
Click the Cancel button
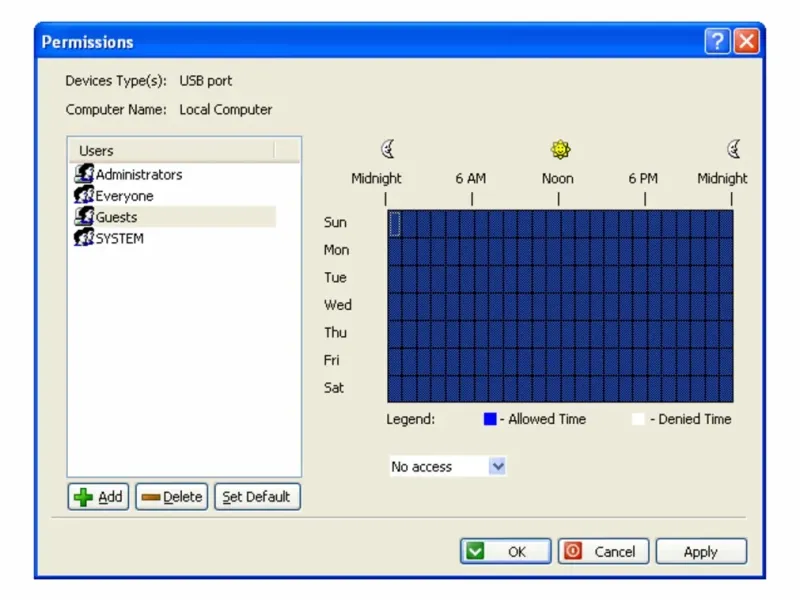point(604,551)
